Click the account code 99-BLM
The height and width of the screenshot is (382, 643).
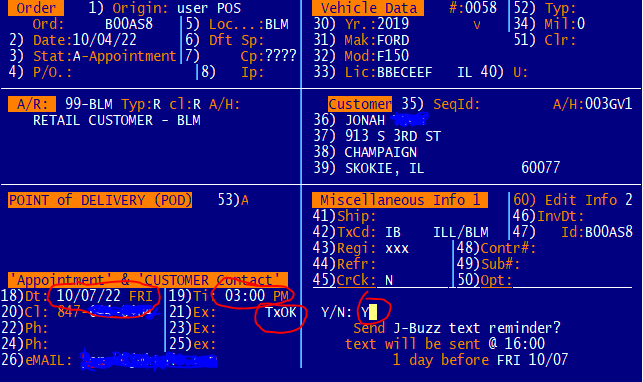pyautogui.click(x=89, y=104)
